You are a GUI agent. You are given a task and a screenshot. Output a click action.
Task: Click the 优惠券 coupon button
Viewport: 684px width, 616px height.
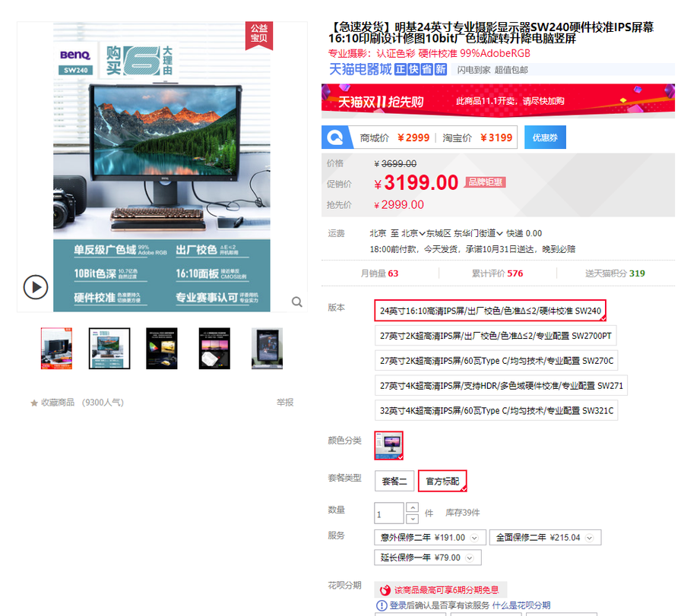(545, 137)
